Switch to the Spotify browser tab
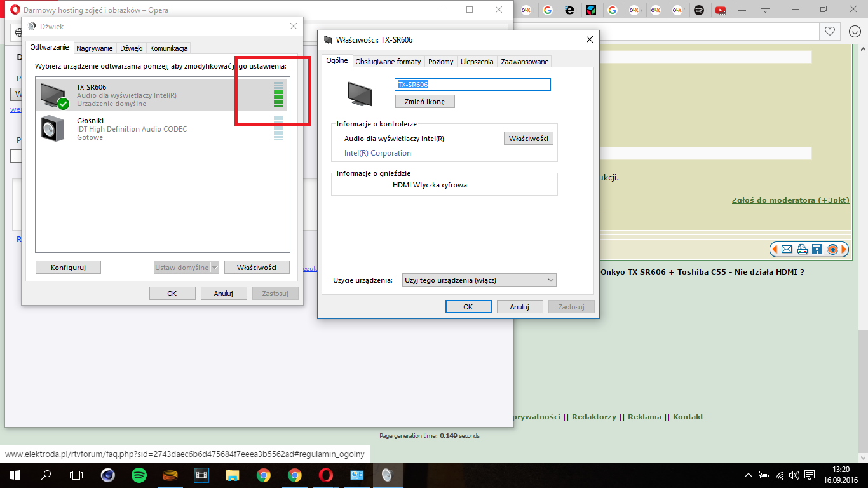This screenshot has height=488, width=868. click(699, 10)
